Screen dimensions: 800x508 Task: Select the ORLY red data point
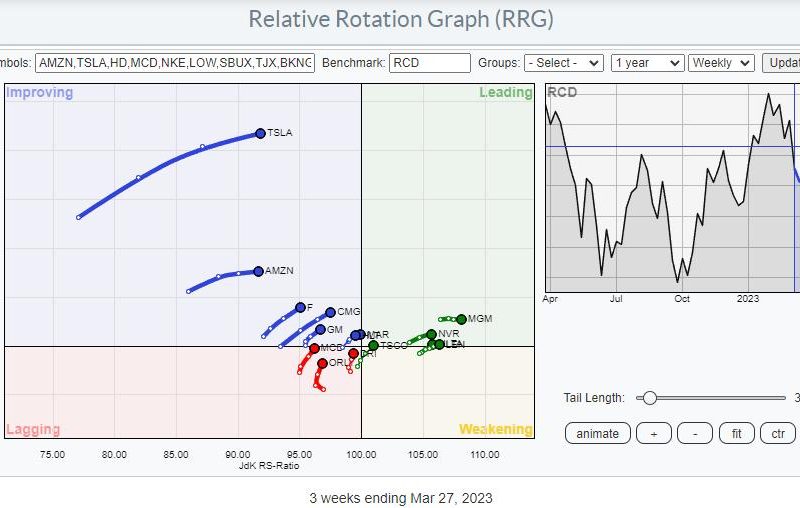point(322,364)
